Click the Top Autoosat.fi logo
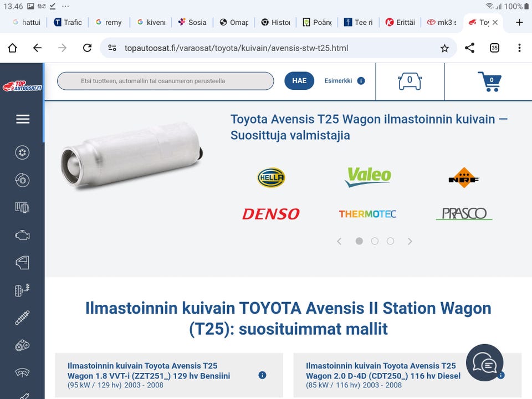 point(22,86)
